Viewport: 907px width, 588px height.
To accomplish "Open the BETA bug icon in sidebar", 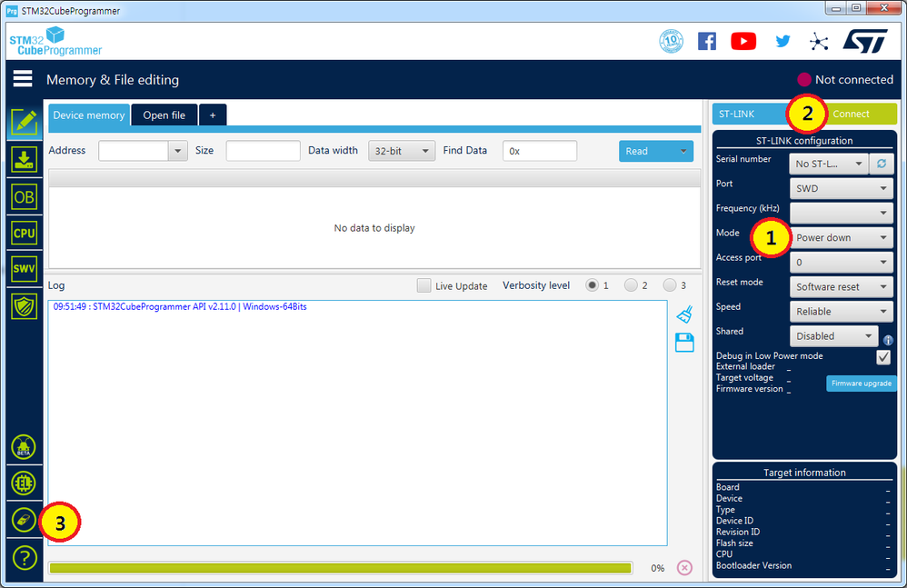I will pos(24,447).
